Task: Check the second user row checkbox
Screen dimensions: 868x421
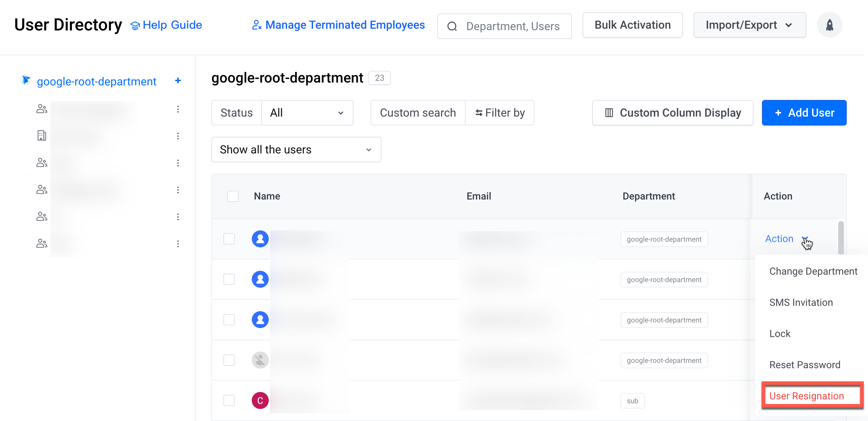Action: [229, 279]
